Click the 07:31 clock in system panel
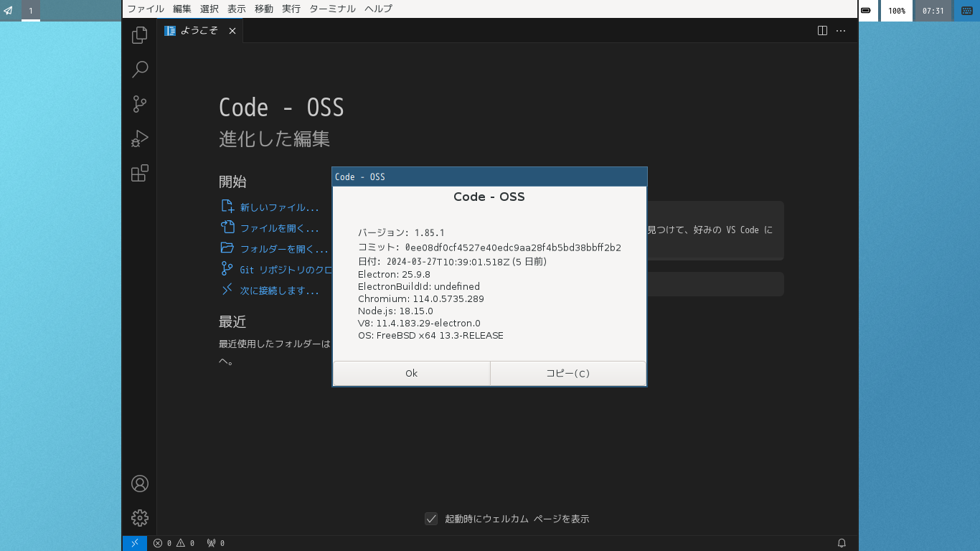 pos(933,11)
